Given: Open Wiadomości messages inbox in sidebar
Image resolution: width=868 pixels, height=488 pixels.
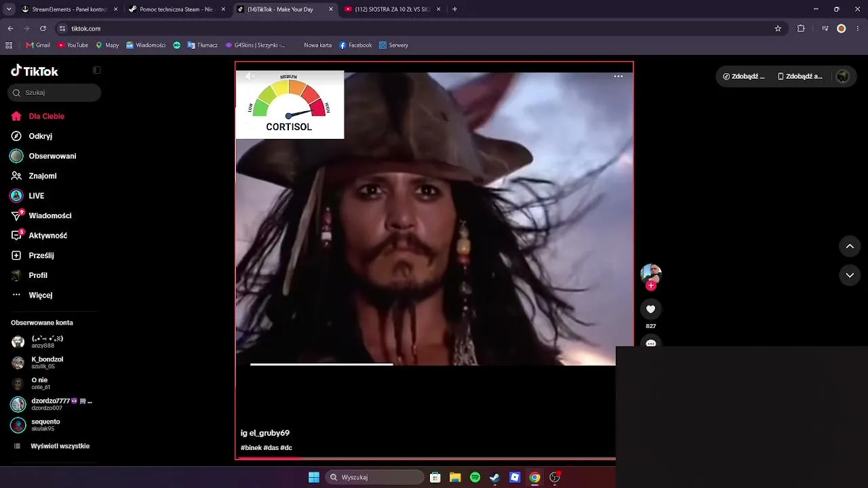Looking at the screenshot, I should (41, 216).
